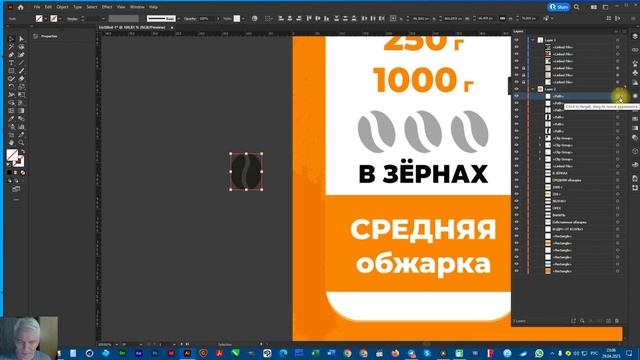Toggle eye of the 250 г item

517,194
